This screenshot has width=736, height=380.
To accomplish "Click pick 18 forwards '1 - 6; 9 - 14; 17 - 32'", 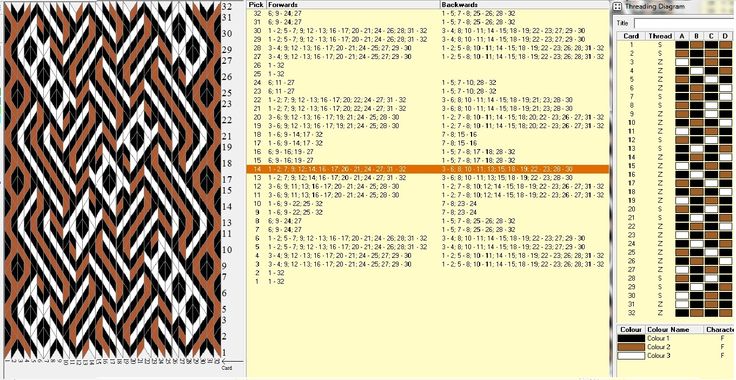I will [295, 135].
